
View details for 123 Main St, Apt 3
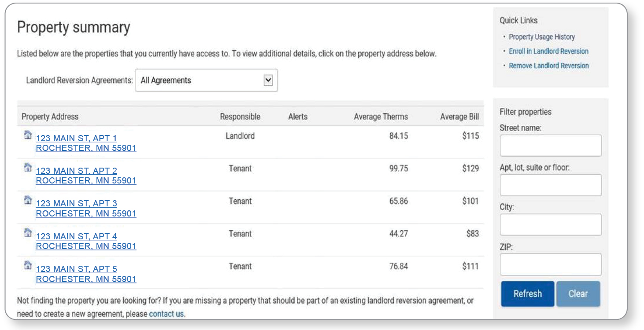pos(86,208)
